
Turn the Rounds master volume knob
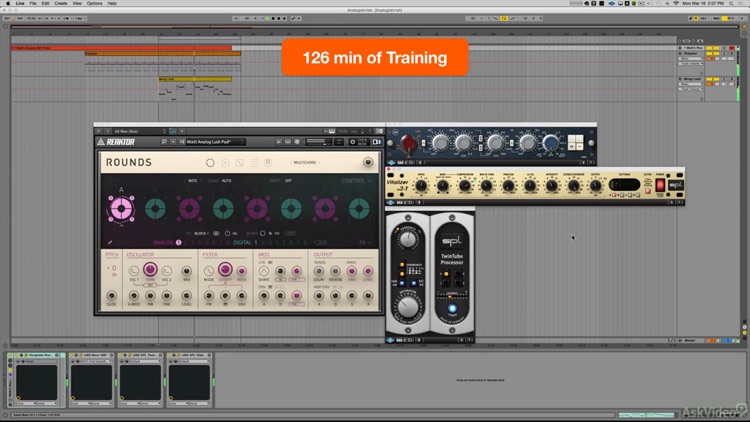point(368,162)
